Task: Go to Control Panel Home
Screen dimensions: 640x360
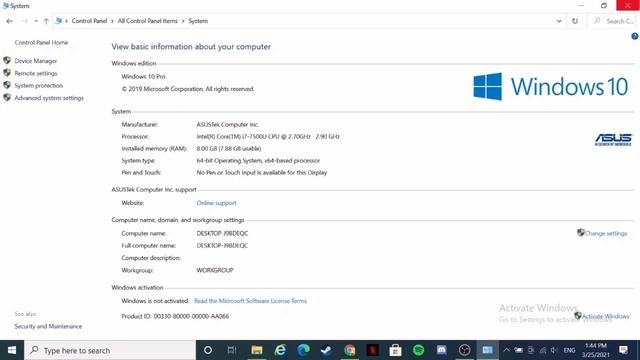Action: [41, 42]
